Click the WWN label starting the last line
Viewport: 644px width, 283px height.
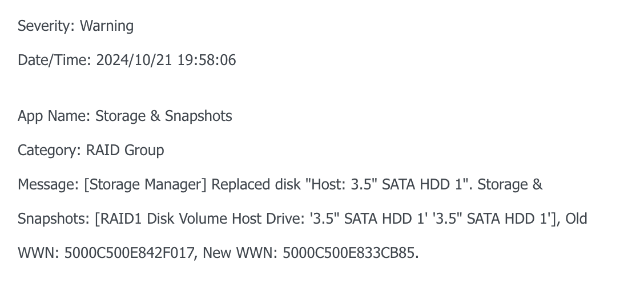pyautogui.click(x=39, y=253)
